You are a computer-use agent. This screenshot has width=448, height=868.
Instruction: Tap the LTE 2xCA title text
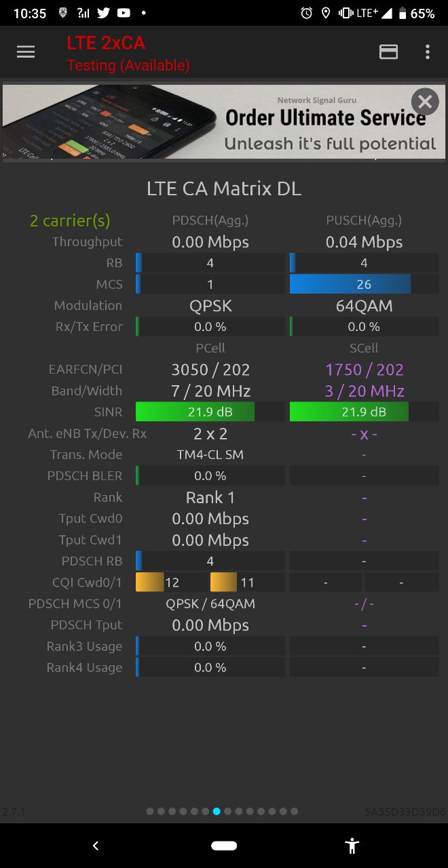pos(106,43)
